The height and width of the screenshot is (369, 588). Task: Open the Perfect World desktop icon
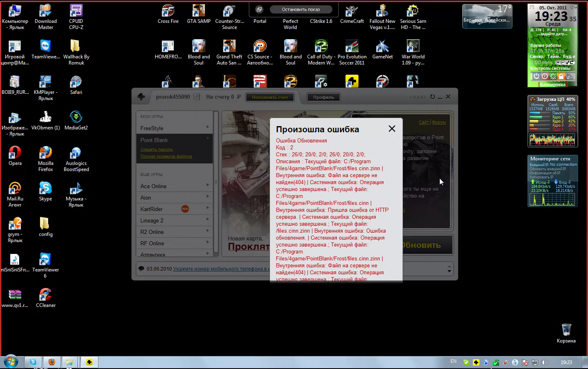pyautogui.click(x=290, y=24)
